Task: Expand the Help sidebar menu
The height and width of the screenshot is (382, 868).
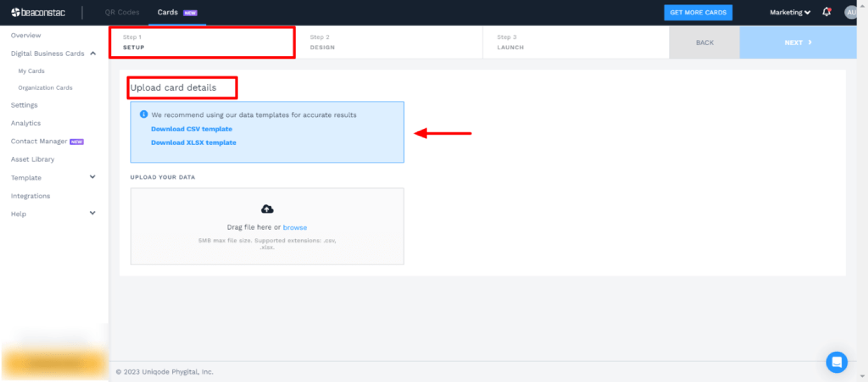Action: click(x=92, y=213)
